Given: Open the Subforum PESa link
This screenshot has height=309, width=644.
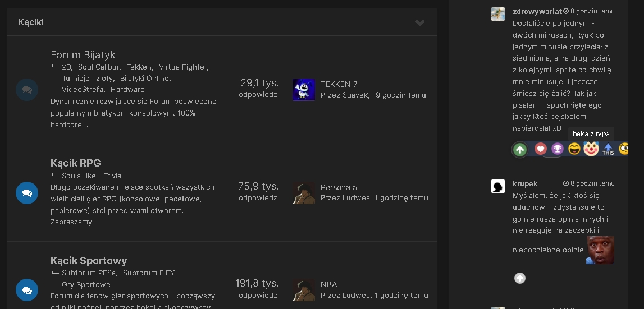Looking at the screenshot, I should [x=89, y=273].
